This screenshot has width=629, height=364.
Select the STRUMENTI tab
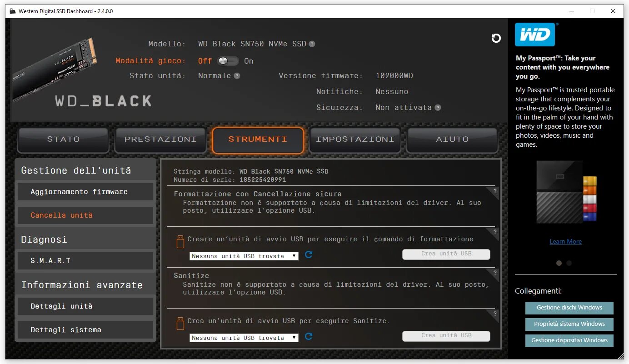tap(258, 140)
